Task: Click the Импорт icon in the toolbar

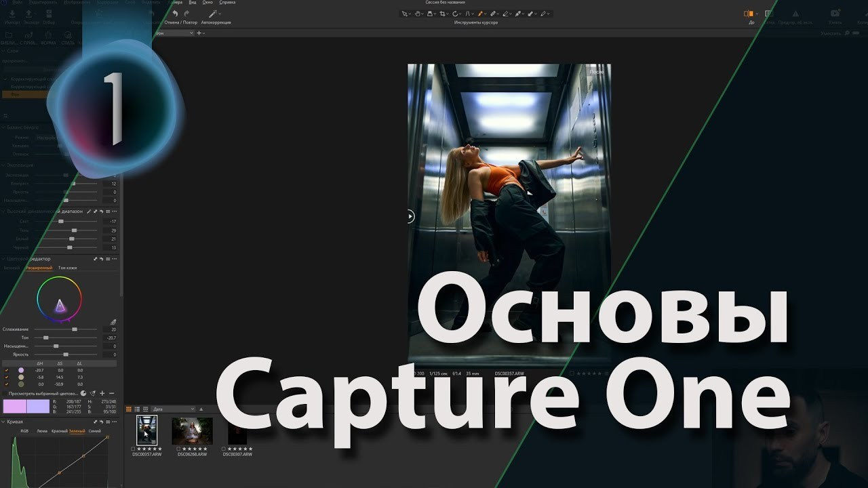Action: point(12,14)
